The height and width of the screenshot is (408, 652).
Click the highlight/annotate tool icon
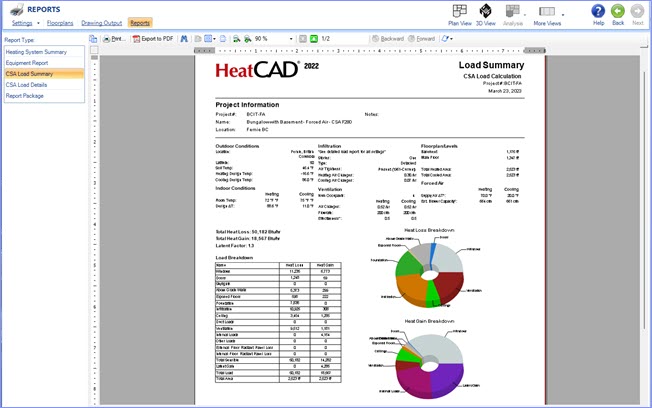click(x=445, y=39)
